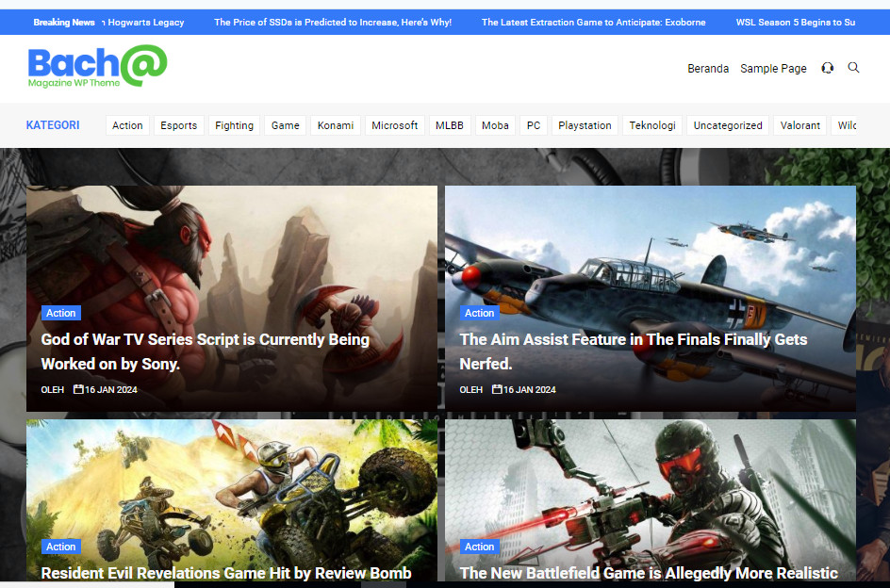This screenshot has height=588, width=890.
Task: Click 16 JAN 2024 date on God of War card
Action: point(106,389)
